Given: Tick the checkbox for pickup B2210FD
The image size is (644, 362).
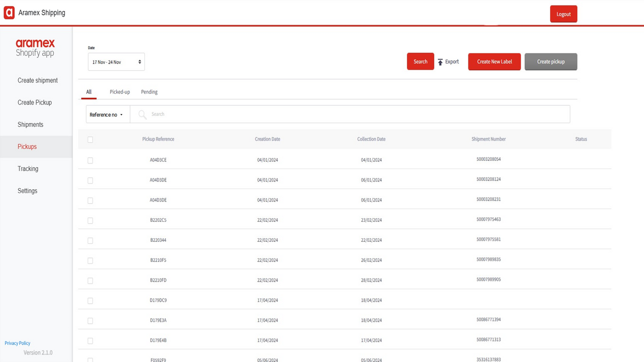Looking at the screenshot, I should [91, 281].
